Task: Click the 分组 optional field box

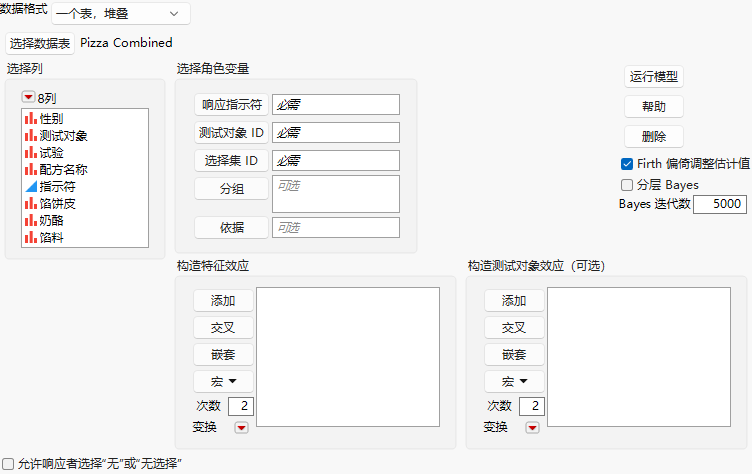Action: click(x=336, y=194)
